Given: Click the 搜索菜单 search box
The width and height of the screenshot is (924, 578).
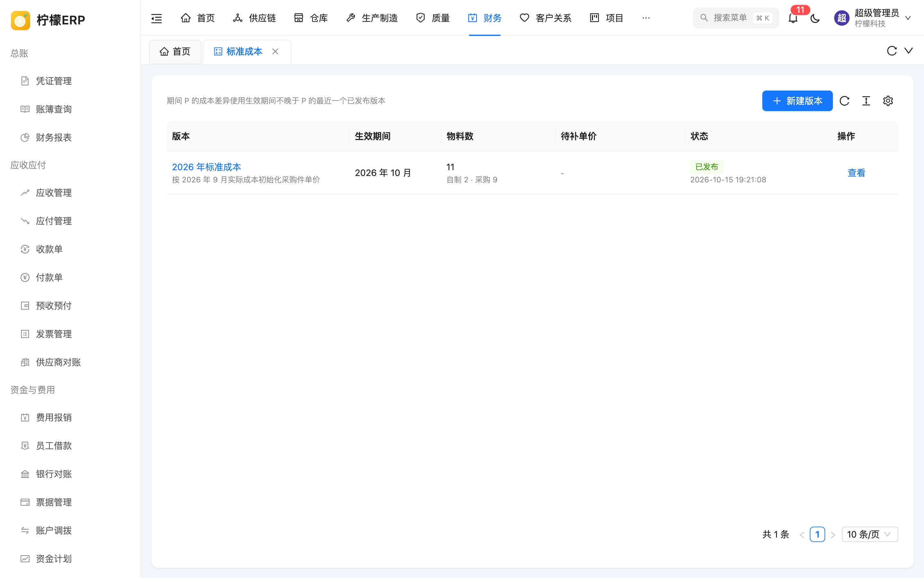Looking at the screenshot, I should [735, 18].
